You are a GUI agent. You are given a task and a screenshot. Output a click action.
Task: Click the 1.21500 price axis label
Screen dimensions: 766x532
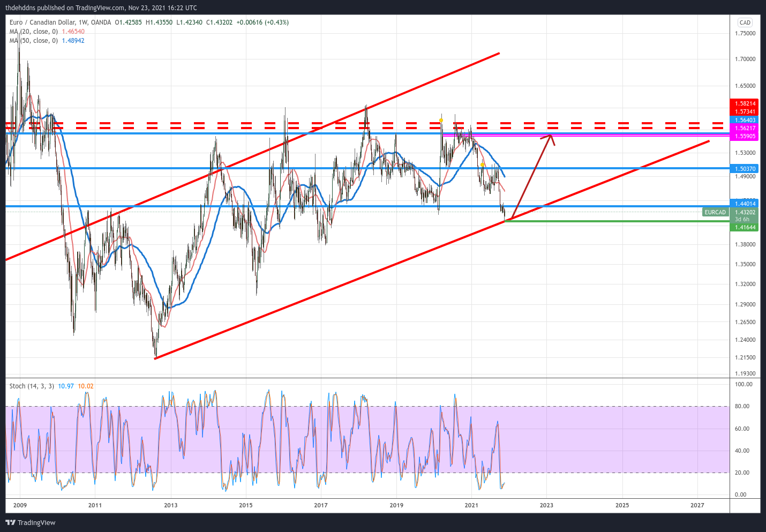[x=745, y=357]
